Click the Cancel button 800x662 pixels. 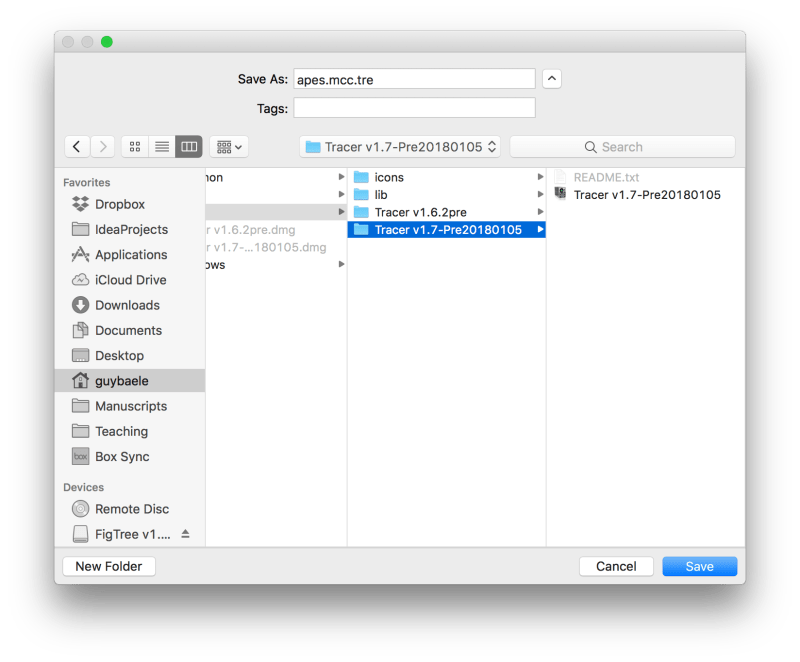(616, 566)
